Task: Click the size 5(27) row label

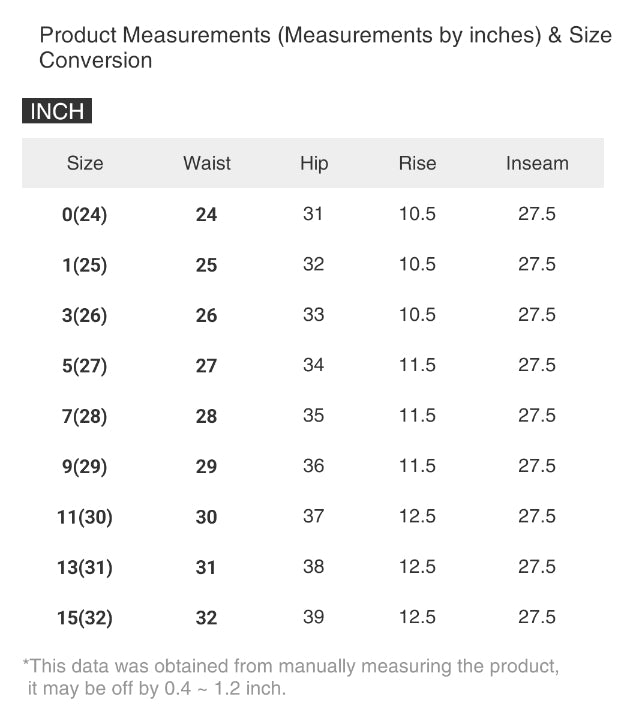Action: pos(84,366)
